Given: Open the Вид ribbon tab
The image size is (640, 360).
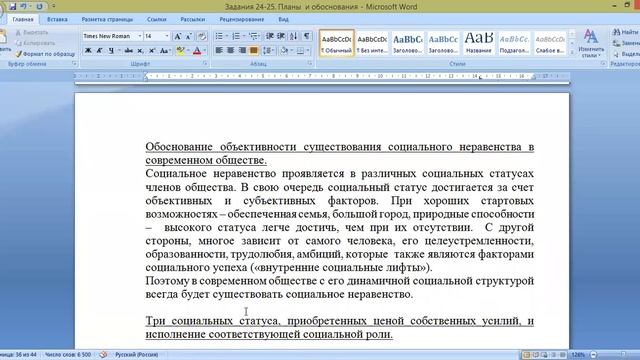Looking at the screenshot, I should (283, 19).
